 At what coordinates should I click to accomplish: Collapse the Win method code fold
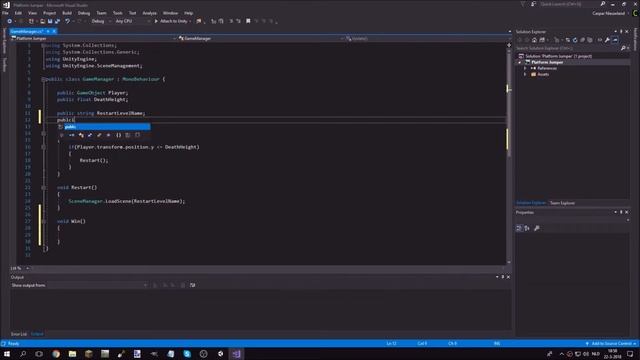[43, 221]
